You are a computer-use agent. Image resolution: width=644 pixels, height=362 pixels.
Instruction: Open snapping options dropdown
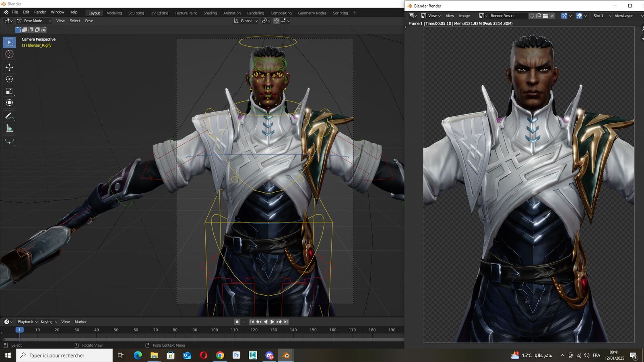[285, 21]
